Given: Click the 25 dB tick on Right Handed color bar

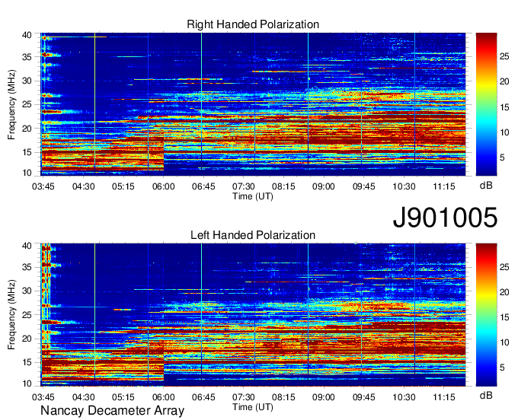Looking at the screenshot, I should (504, 56).
